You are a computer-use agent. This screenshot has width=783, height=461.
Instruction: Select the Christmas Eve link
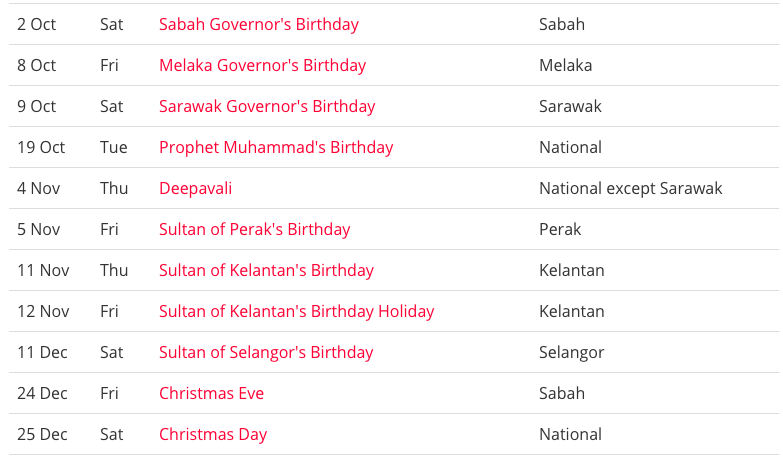[x=211, y=393]
